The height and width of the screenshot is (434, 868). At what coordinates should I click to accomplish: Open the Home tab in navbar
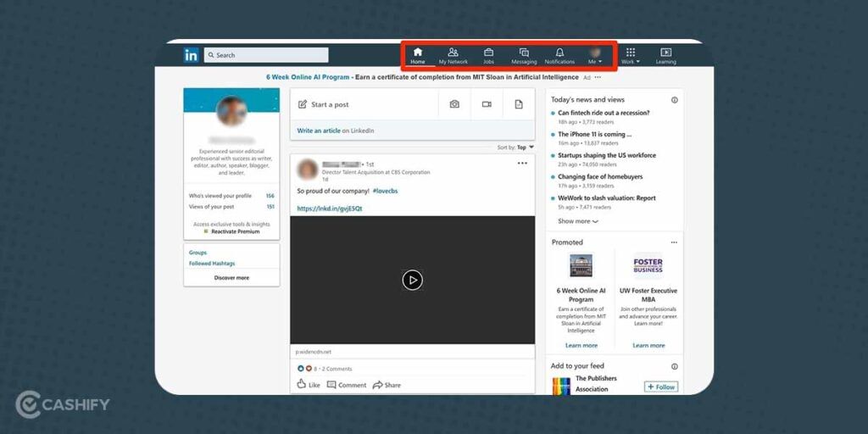[418, 56]
